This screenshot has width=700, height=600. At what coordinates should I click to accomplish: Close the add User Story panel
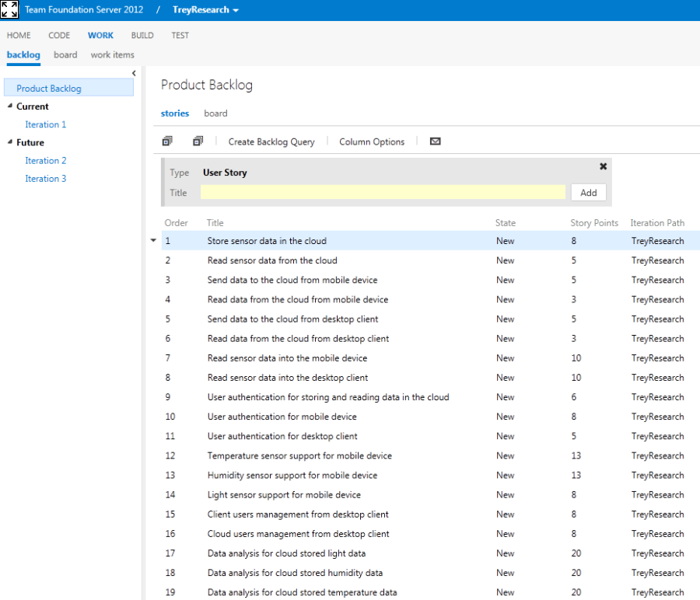[x=603, y=166]
